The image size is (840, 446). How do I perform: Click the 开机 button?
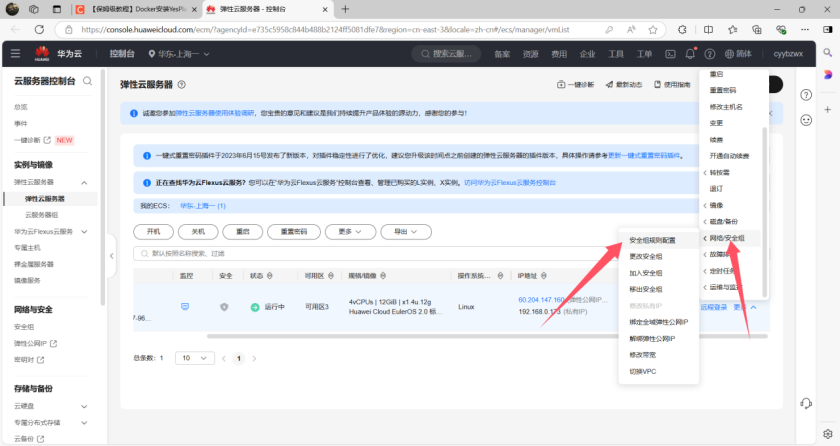click(x=154, y=232)
